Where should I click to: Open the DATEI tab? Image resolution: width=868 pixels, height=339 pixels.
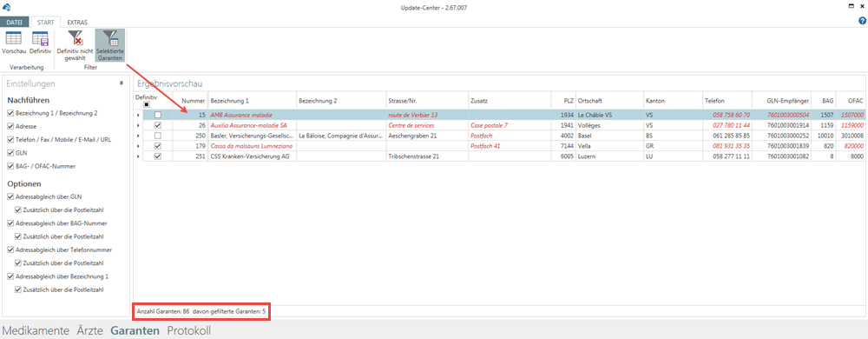[x=15, y=23]
